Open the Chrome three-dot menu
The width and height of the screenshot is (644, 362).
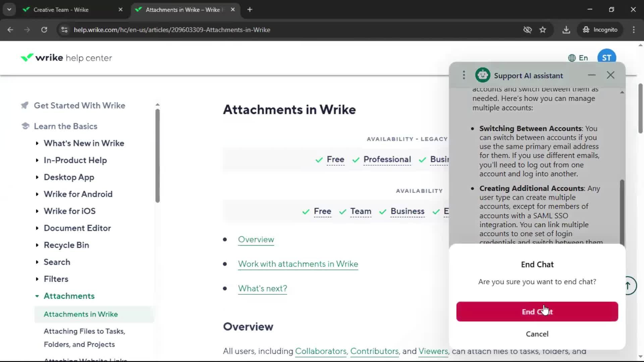[634, 30]
